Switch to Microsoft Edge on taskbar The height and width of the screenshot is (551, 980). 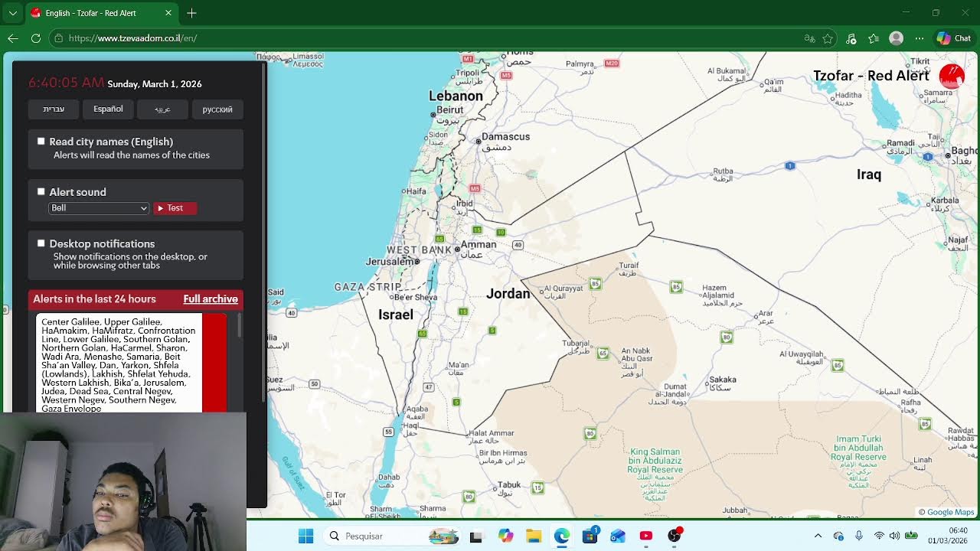point(562,536)
